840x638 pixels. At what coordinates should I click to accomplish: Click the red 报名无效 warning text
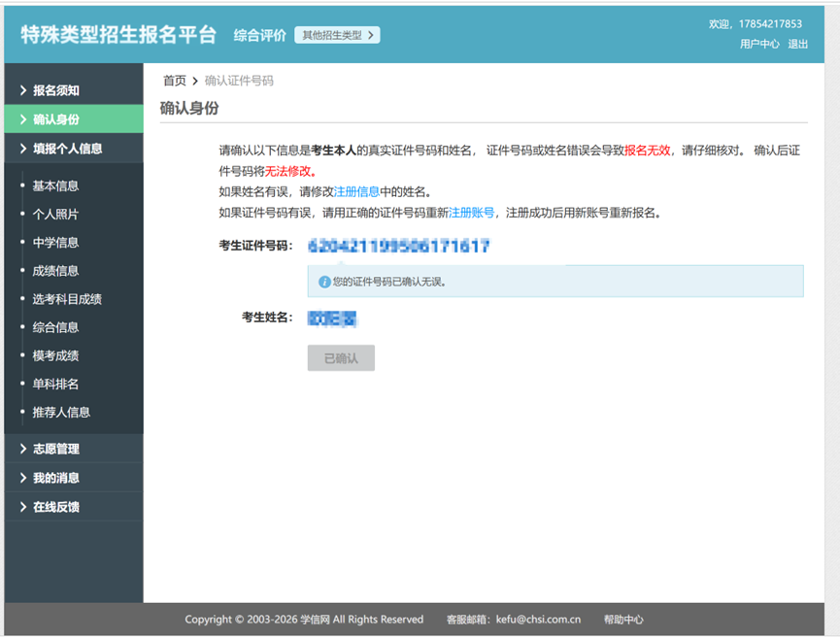[648, 151]
